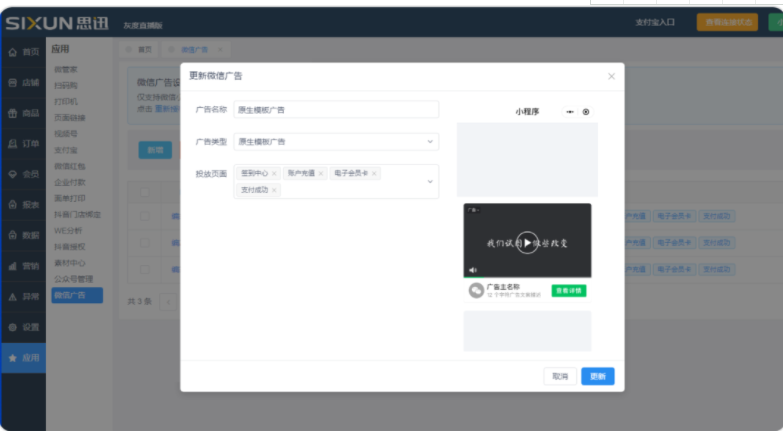Remove the 支付成功 tag

[274, 189]
